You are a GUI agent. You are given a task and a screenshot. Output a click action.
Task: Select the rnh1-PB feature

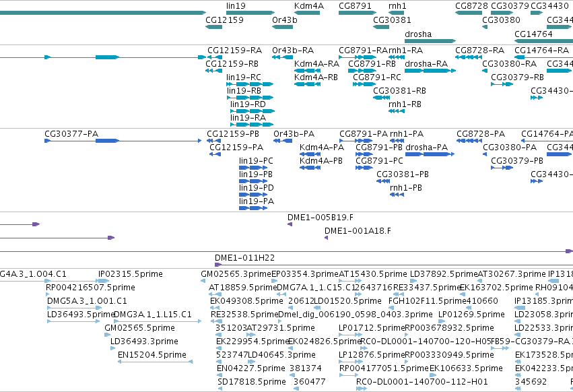coord(397,195)
